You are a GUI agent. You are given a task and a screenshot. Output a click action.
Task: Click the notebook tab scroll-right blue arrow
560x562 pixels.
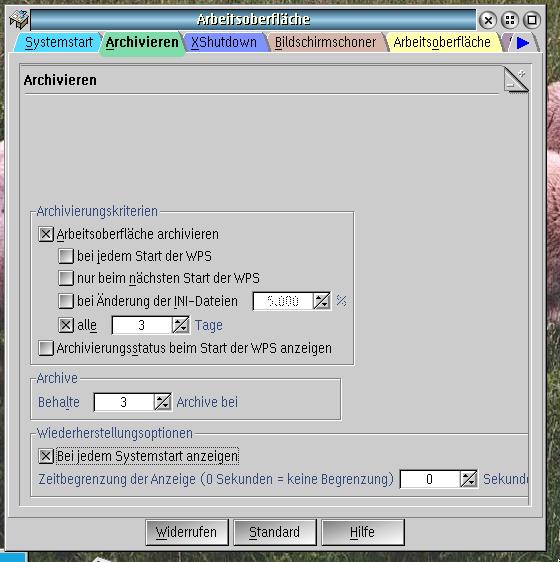(x=523, y=43)
